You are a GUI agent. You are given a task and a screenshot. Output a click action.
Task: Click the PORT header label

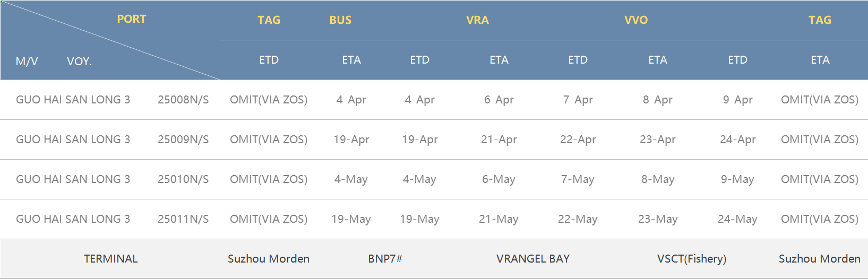click(x=131, y=19)
